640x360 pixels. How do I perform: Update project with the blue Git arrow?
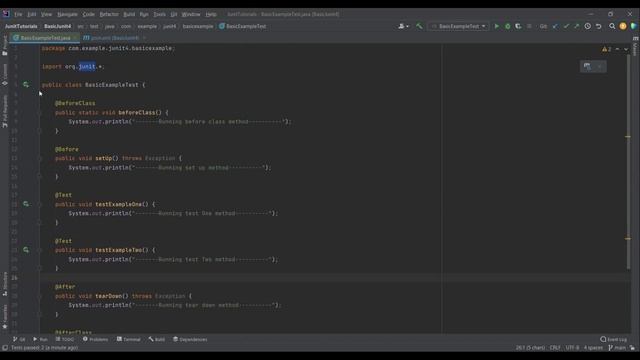[555, 26]
